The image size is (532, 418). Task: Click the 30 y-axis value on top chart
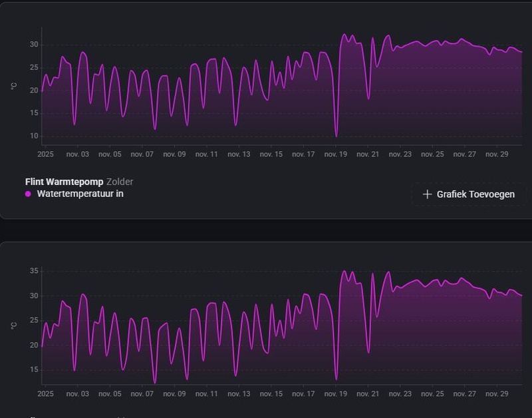pos(33,45)
